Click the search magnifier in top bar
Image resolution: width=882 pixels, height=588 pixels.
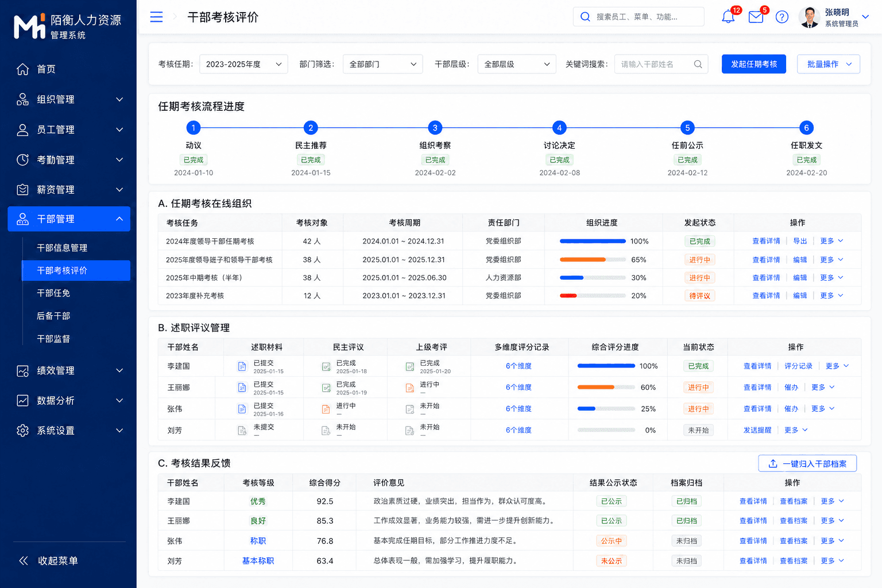click(585, 17)
